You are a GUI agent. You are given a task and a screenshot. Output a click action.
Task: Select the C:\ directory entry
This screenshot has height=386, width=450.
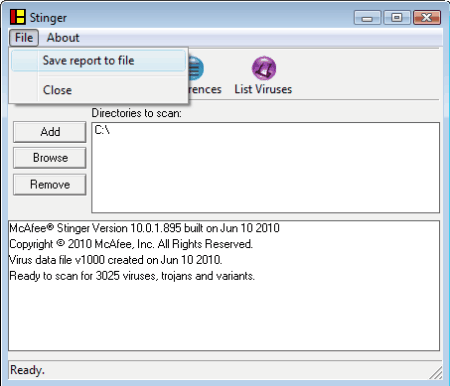pyautogui.click(x=102, y=130)
